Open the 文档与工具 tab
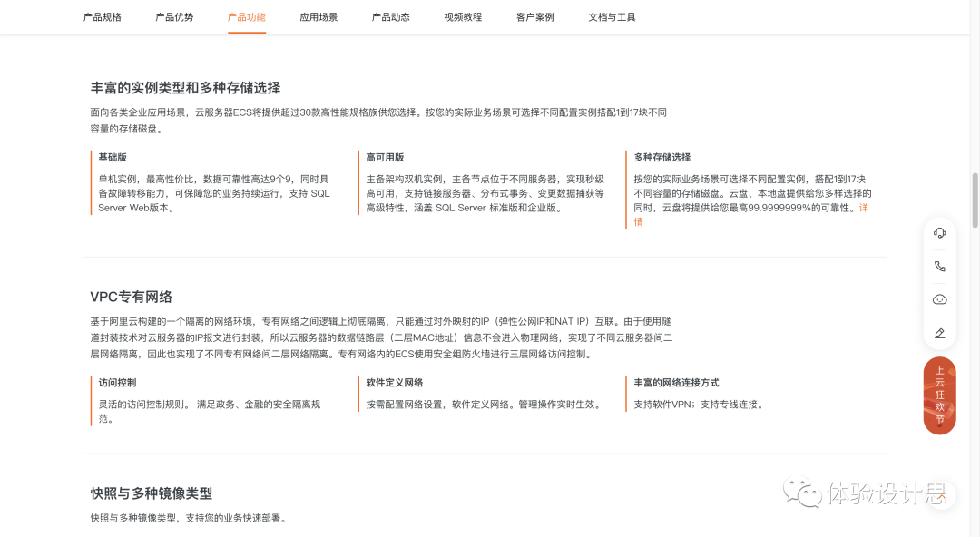Screen dimensions: 980x537 (x=612, y=17)
